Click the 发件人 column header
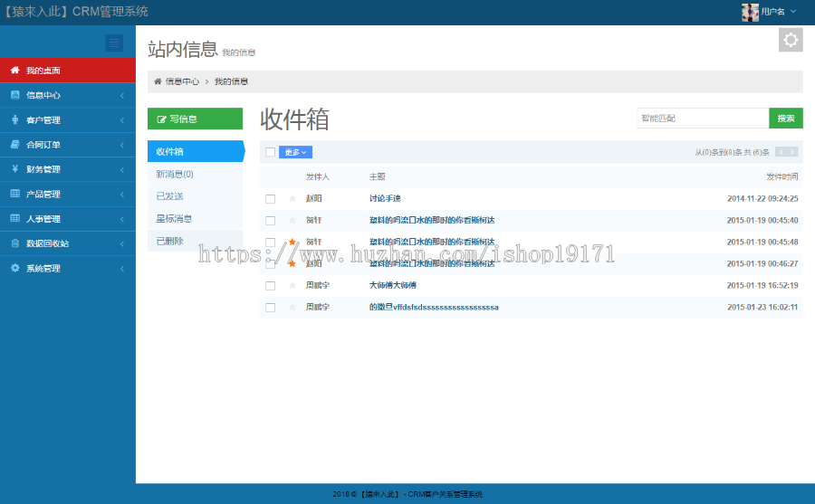 (318, 176)
